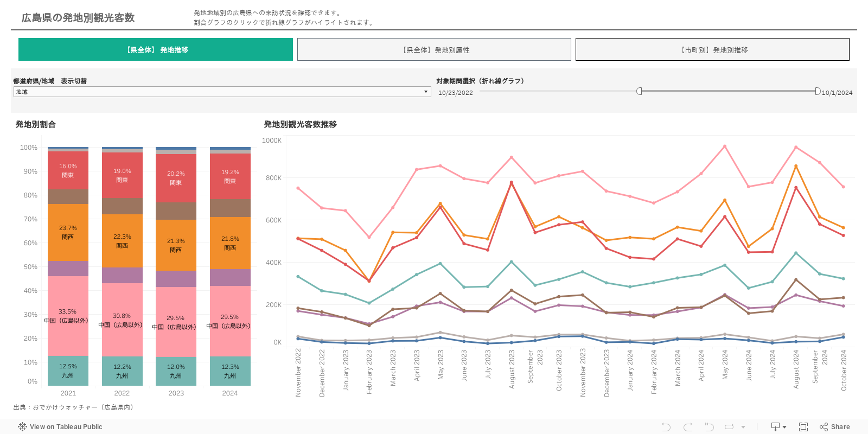
Task: Select 2022 九州 12.2% bar segment
Action: pos(122,371)
